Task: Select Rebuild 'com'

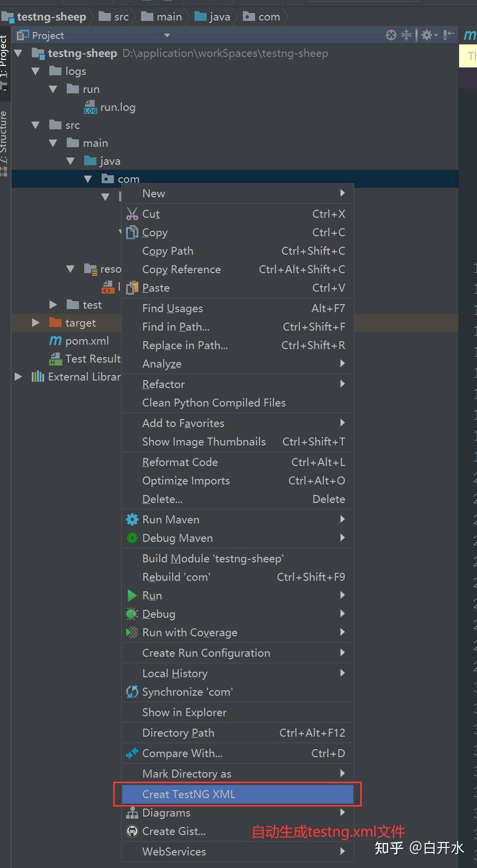Action: click(238, 577)
